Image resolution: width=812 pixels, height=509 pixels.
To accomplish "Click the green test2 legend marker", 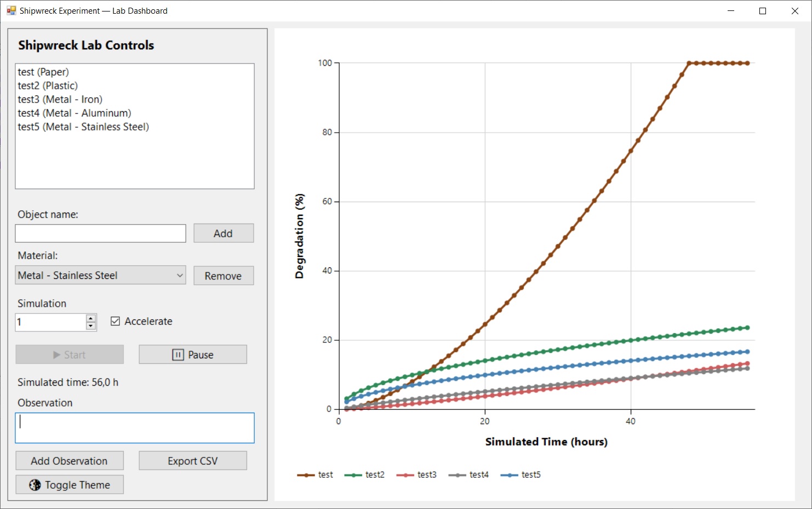I will click(353, 475).
